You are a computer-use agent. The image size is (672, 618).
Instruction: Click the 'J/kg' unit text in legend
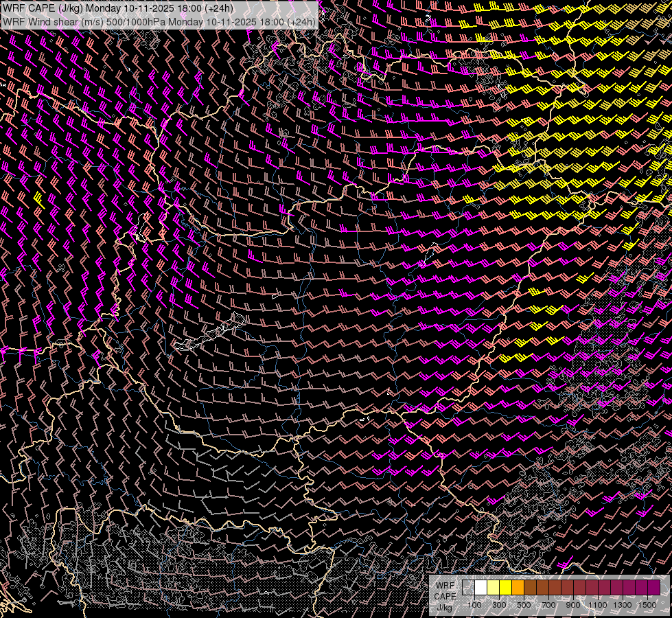445,608
